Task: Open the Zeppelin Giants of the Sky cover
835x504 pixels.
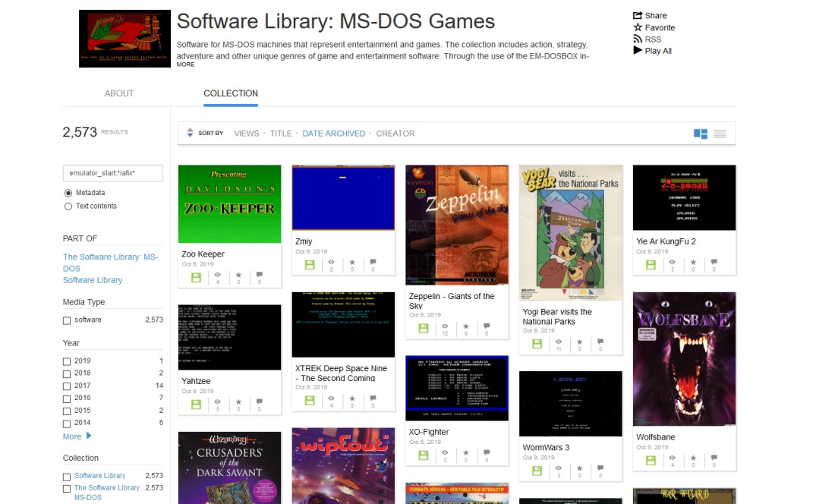Action: (x=457, y=225)
